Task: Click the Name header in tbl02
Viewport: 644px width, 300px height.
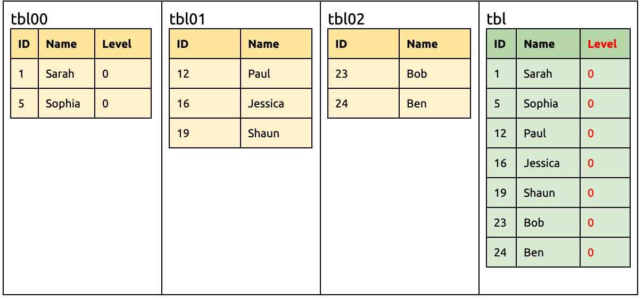Action: [422, 44]
